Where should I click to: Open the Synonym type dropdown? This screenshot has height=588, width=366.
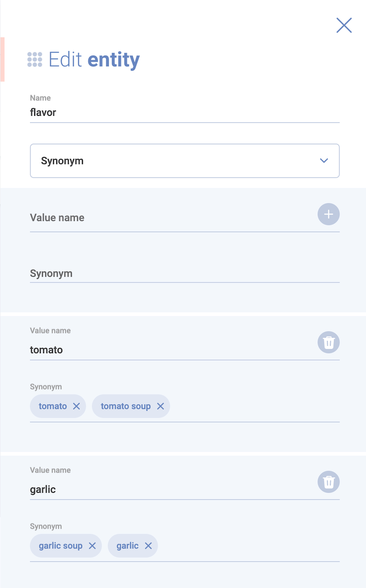tap(175, 161)
